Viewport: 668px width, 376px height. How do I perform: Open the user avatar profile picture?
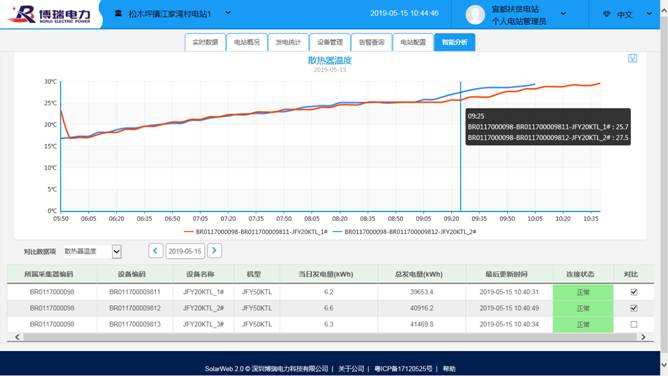(x=475, y=14)
